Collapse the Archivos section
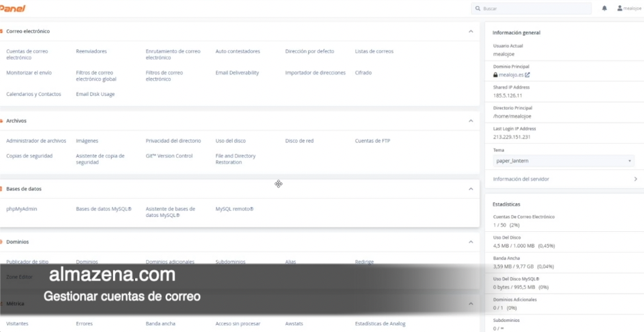The width and height of the screenshot is (644, 332). tap(471, 121)
